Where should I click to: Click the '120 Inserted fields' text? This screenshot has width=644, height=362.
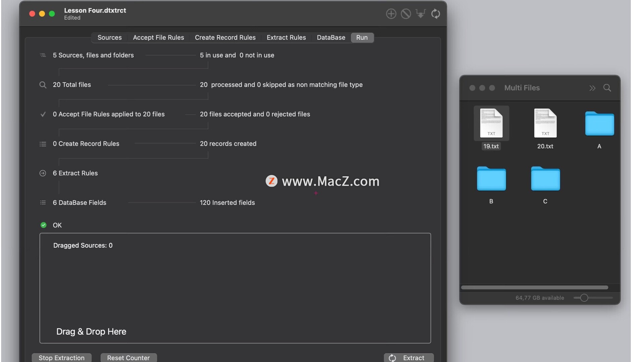[x=227, y=202]
